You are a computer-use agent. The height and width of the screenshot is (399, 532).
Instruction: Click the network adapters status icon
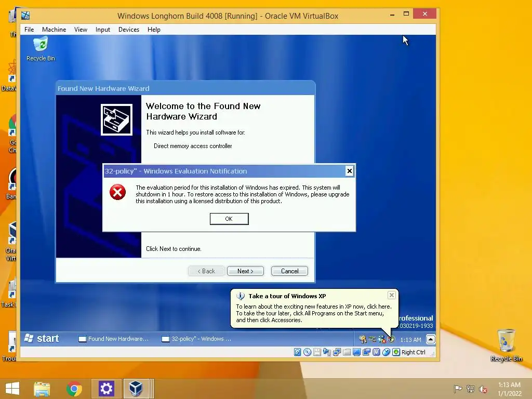click(x=337, y=352)
